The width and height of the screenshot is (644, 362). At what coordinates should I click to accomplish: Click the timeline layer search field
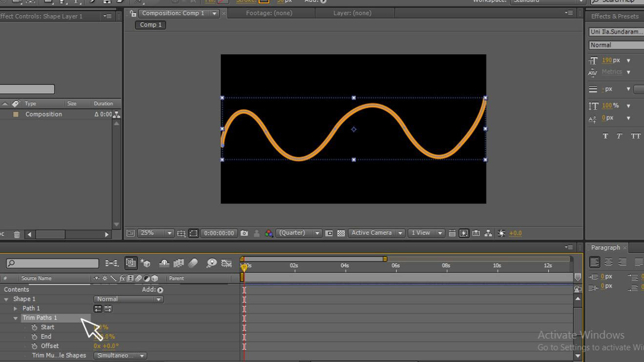tap(52, 263)
